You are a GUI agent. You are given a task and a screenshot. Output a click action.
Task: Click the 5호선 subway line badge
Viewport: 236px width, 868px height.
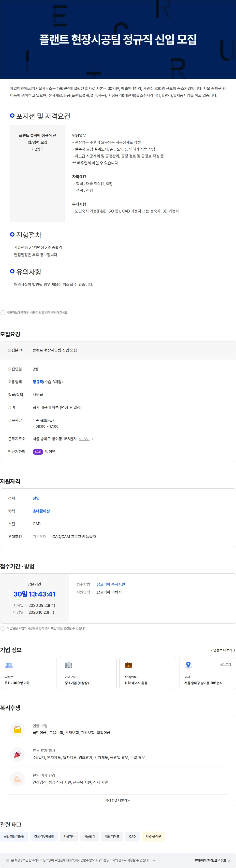pos(38,452)
